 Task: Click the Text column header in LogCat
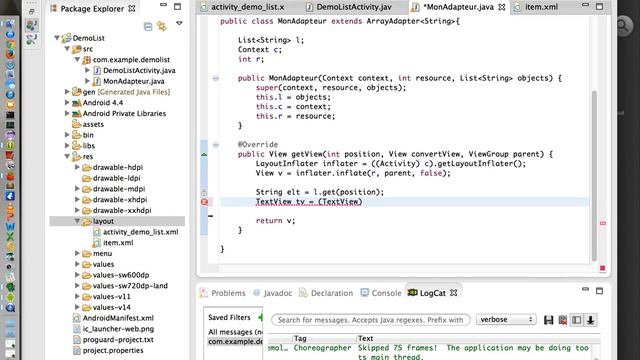365,338
